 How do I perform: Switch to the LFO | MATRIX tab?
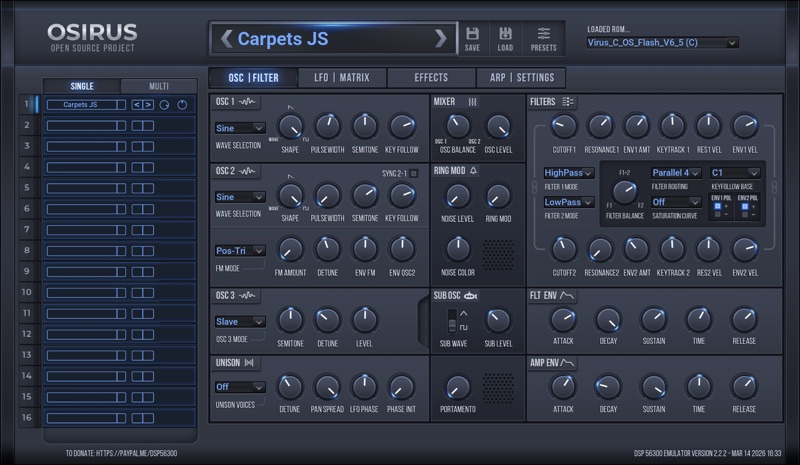(342, 78)
